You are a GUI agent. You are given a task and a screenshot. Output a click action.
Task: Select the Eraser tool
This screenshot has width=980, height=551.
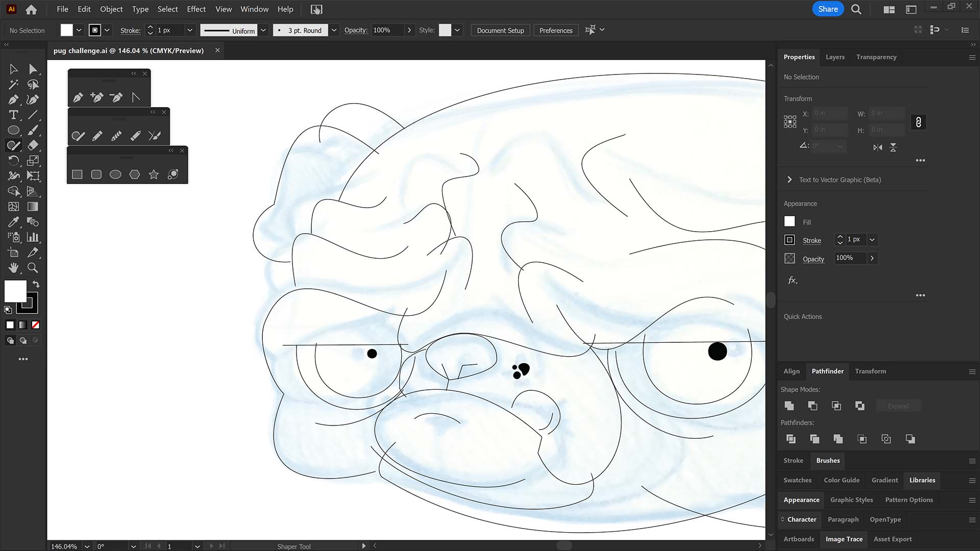[33, 145]
